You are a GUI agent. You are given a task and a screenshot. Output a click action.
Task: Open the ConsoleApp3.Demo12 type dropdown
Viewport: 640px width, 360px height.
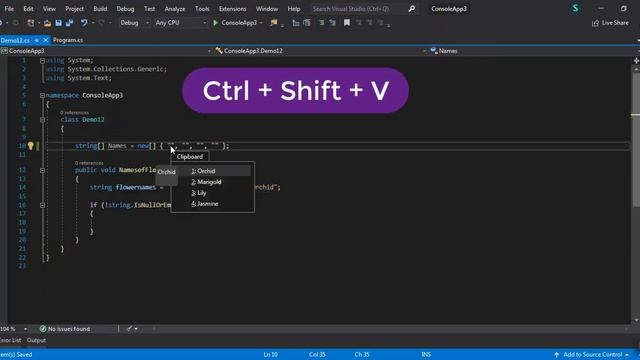(320, 51)
